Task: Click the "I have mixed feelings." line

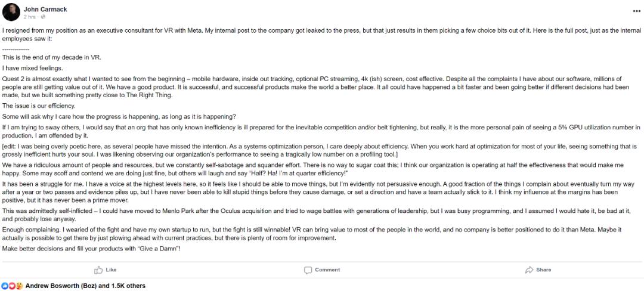Action: coord(33,68)
